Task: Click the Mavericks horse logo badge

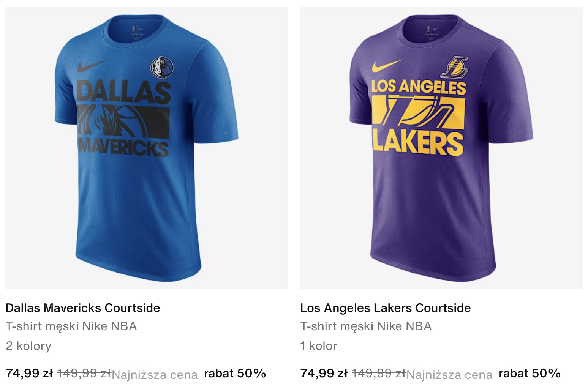Action: [162, 68]
